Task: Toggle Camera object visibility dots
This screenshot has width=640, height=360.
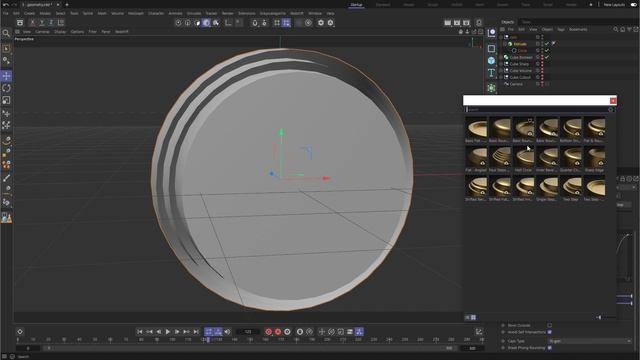Action: (x=542, y=84)
